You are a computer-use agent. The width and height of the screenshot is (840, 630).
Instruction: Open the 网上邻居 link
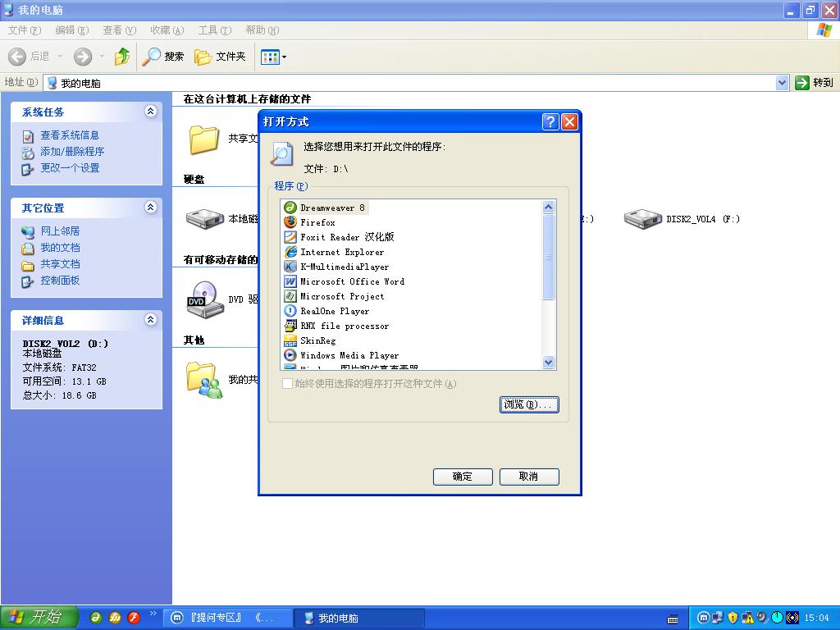[60, 231]
